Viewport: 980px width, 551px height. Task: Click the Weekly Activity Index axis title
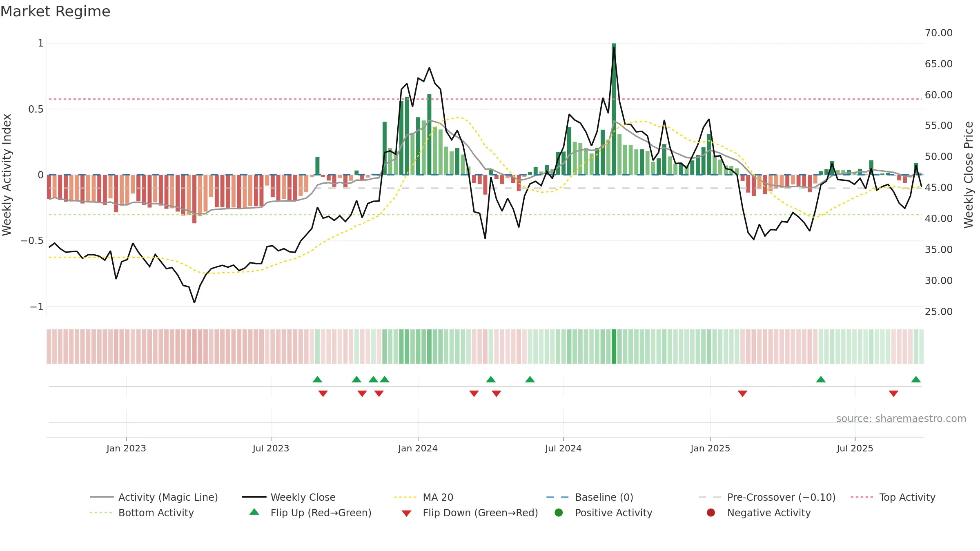pyautogui.click(x=7, y=175)
